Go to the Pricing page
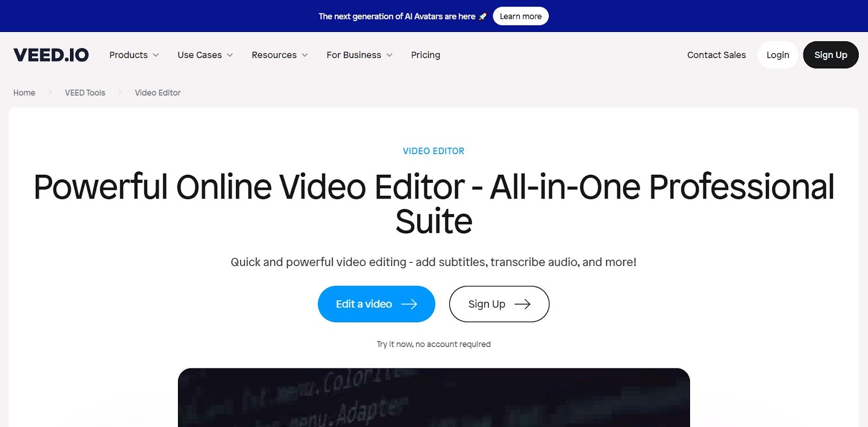This screenshot has width=868, height=427. (426, 55)
